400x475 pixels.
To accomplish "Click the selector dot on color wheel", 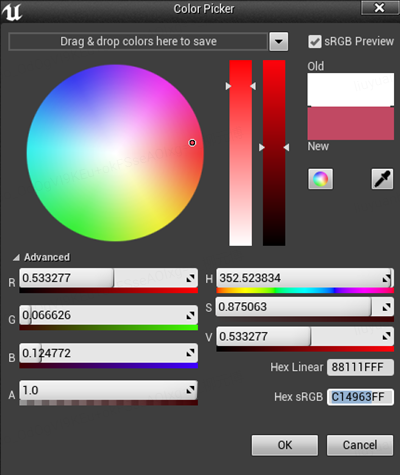I will coord(192,143).
